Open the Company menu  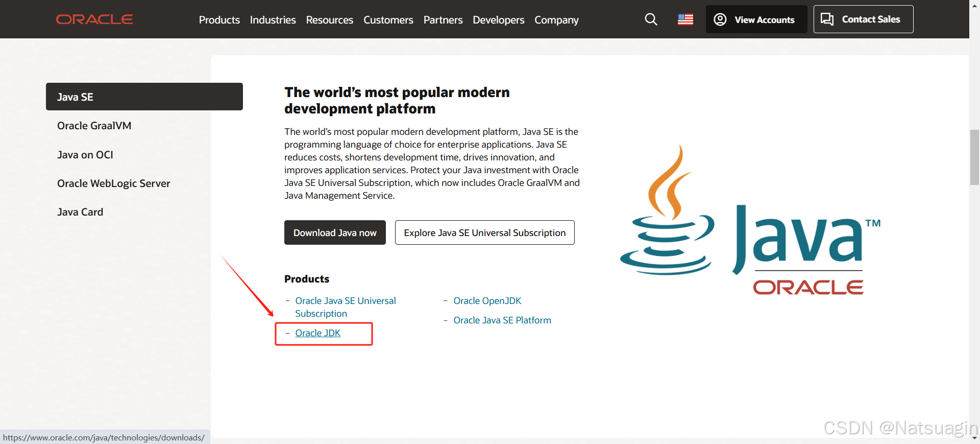tap(556, 20)
